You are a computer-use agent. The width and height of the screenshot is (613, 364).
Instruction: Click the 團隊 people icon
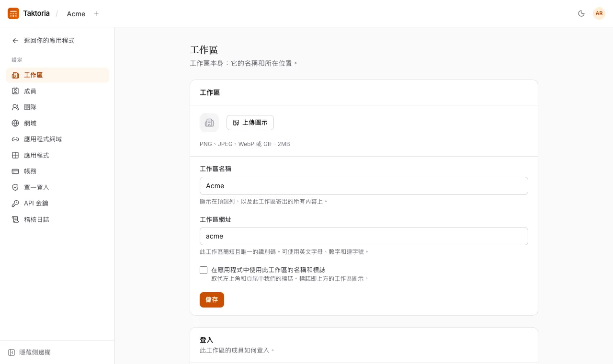coord(15,107)
